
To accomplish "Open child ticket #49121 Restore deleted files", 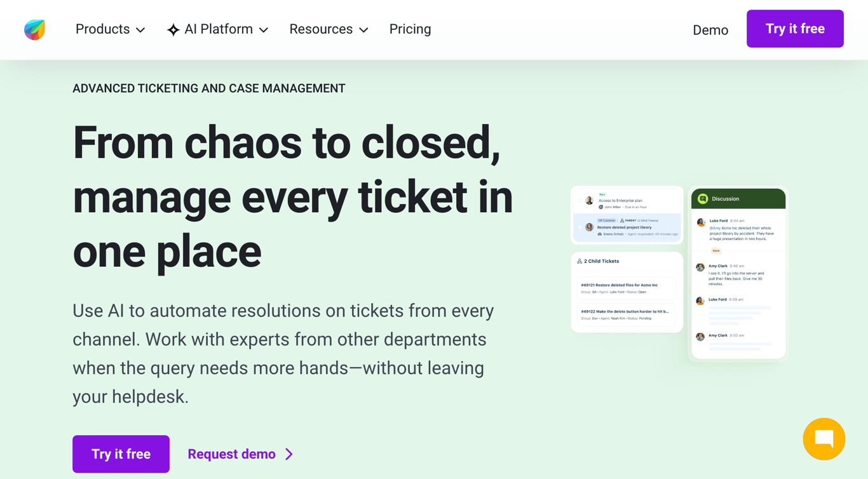I will (x=627, y=288).
